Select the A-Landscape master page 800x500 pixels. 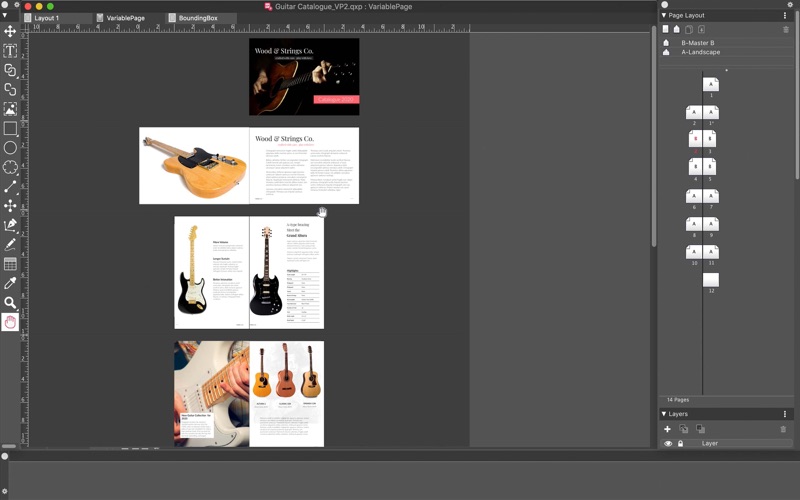[700, 52]
